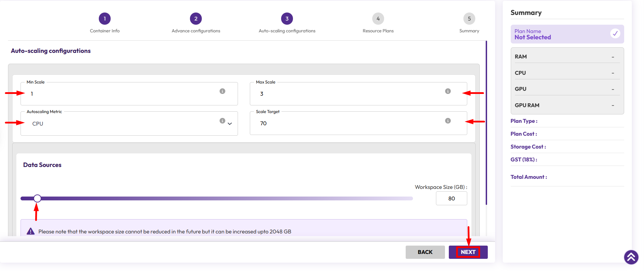644x271 pixels.
Task: Click the scroll-to-top double chevron icon
Action: [x=631, y=257]
